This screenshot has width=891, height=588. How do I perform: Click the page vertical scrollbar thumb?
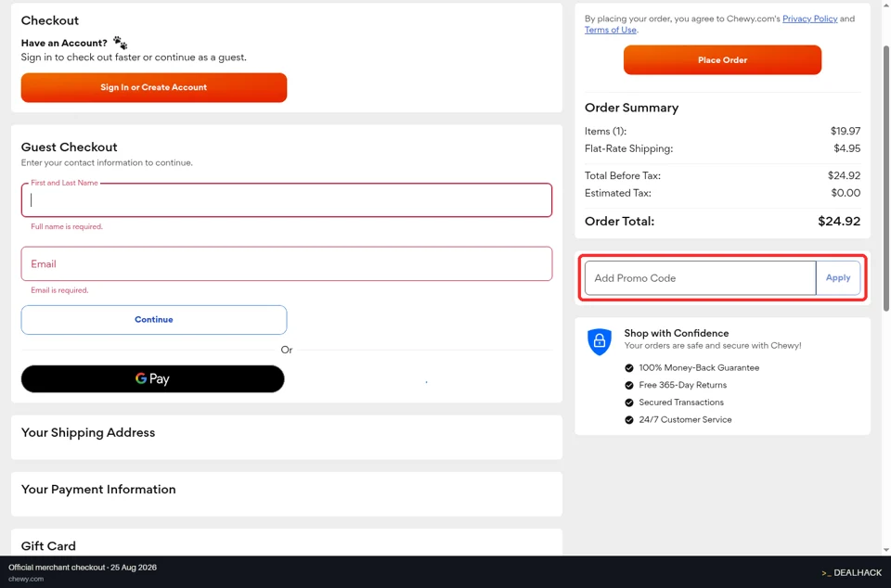[885, 178]
